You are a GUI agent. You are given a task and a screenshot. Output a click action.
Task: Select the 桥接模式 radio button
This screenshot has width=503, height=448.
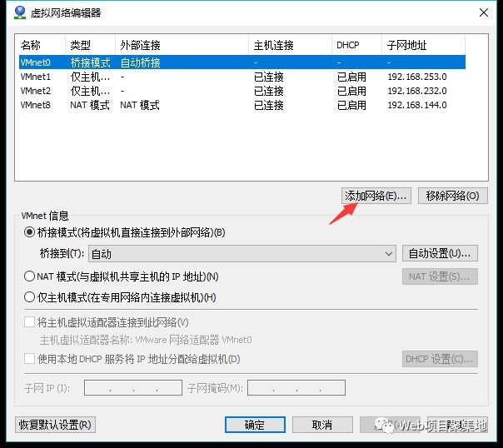click(x=29, y=232)
